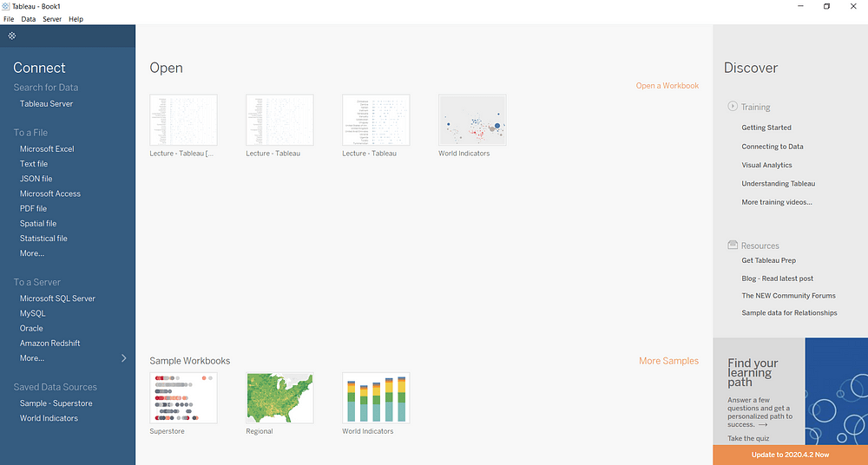868x465 pixels.
Task: Click the Training play icon in Discover
Action: (733, 107)
